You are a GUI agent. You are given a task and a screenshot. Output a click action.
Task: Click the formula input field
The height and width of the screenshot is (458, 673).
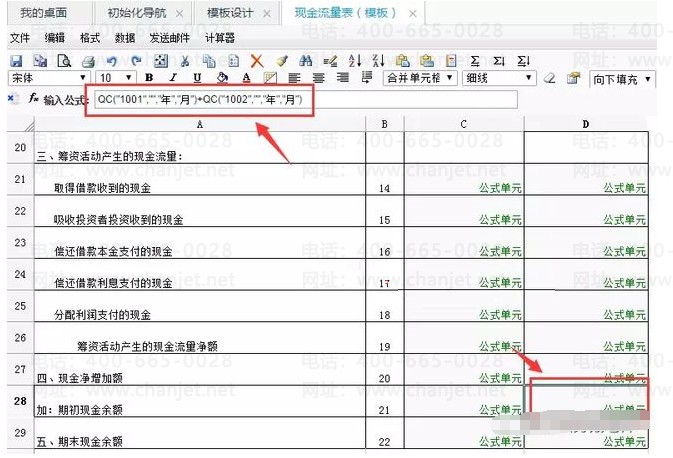pyautogui.click(x=306, y=100)
